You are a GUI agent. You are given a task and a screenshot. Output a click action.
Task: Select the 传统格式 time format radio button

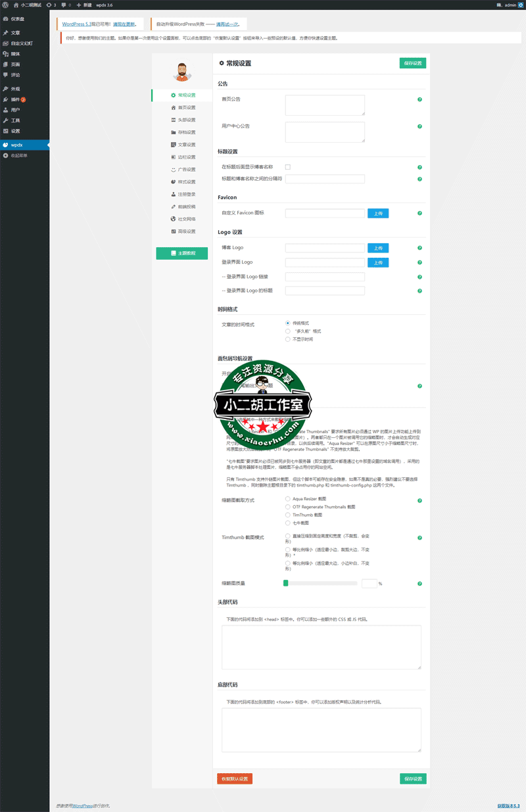pyautogui.click(x=287, y=322)
